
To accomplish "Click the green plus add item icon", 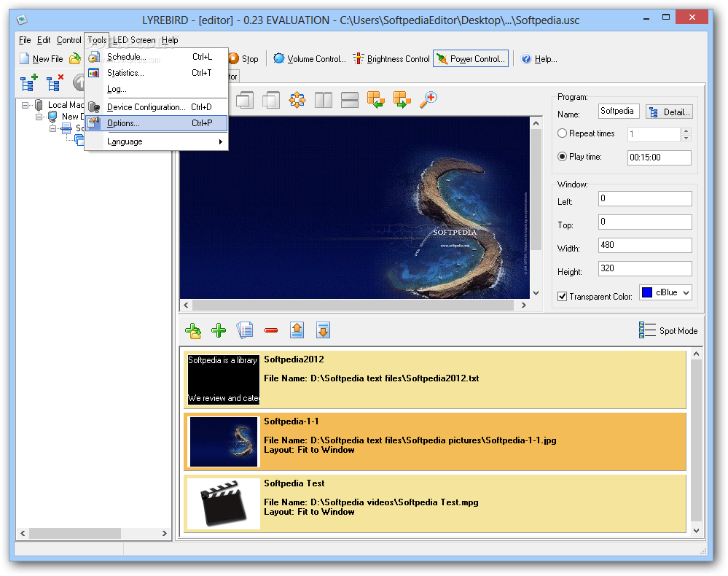I will point(219,331).
